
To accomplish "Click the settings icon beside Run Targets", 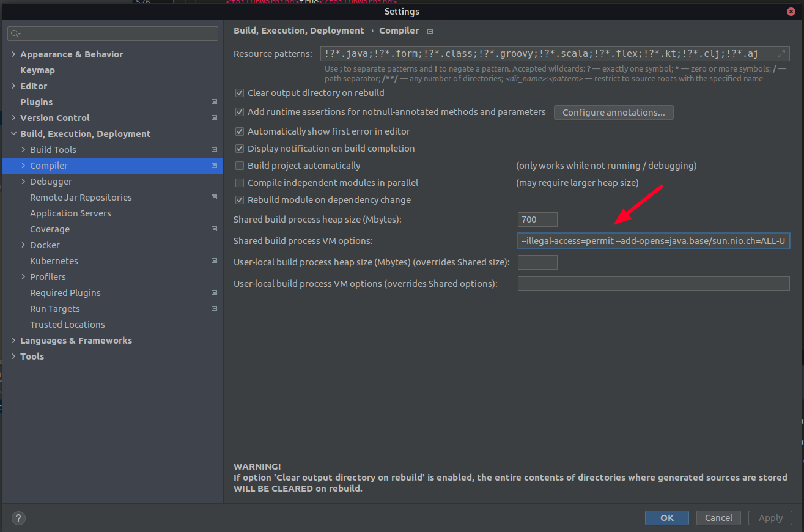I will pos(213,308).
